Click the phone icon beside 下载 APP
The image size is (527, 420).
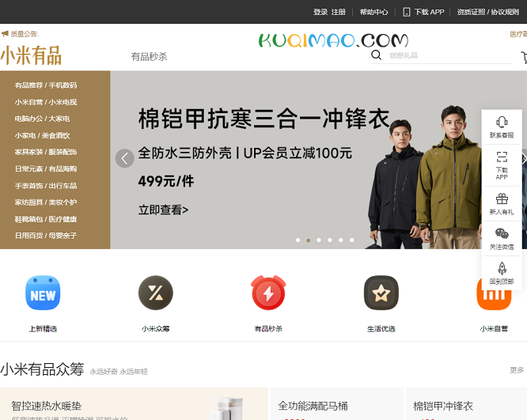(x=407, y=12)
